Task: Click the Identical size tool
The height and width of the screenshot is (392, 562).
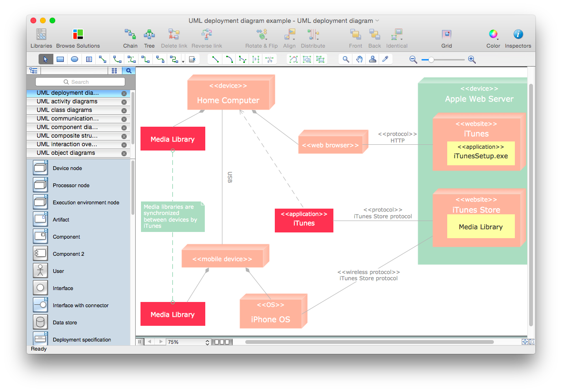Action: point(396,38)
